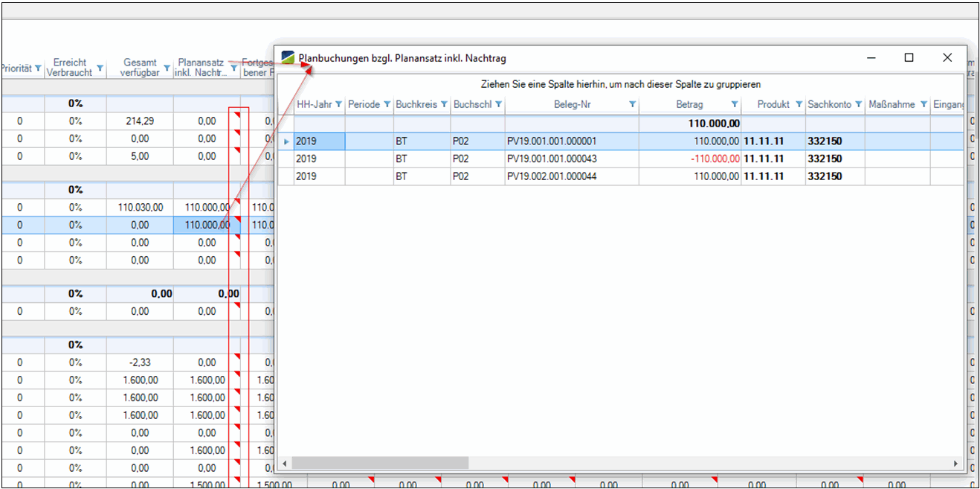The height and width of the screenshot is (489, 980).
Task: Click filter icon in HH-Jahr column
Action: pyautogui.click(x=338, y=105)
